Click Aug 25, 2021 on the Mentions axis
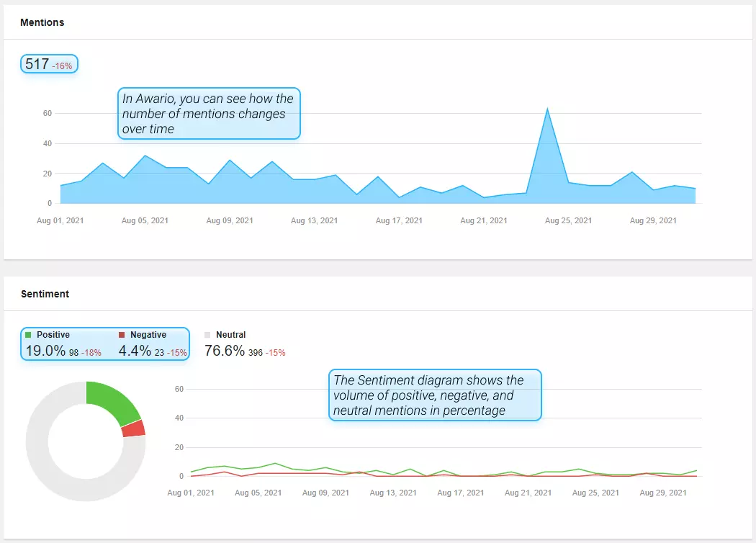Viewport: 756px width, 543px height. (569, 220)
